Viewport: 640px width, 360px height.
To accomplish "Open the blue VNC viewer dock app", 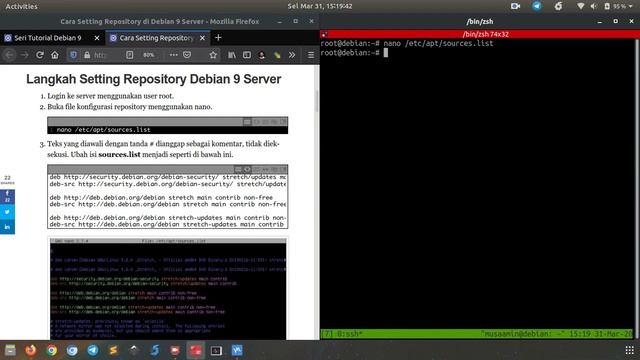I will 237,350.
